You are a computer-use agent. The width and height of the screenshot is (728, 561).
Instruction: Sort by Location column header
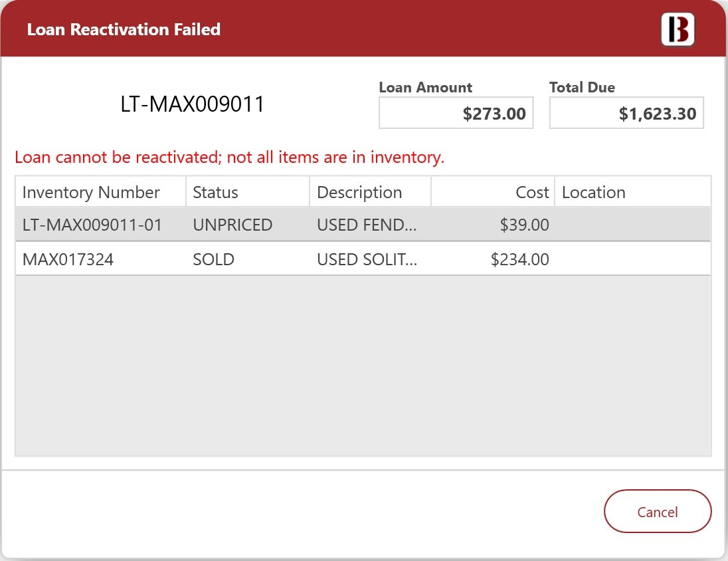[633, 192]
